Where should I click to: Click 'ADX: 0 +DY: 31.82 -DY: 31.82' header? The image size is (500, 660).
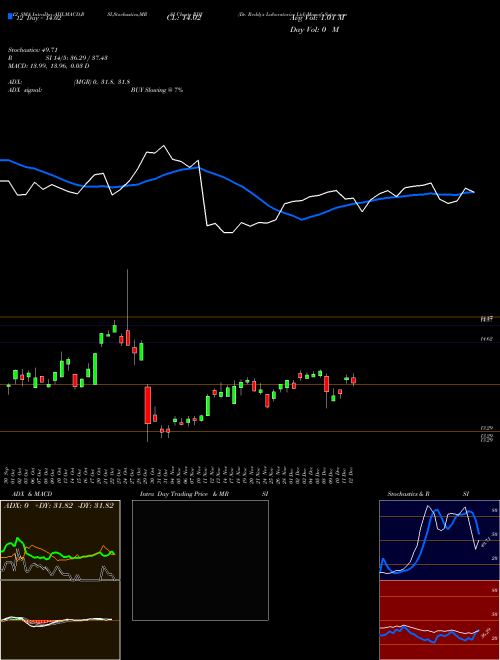coord(59,506)
